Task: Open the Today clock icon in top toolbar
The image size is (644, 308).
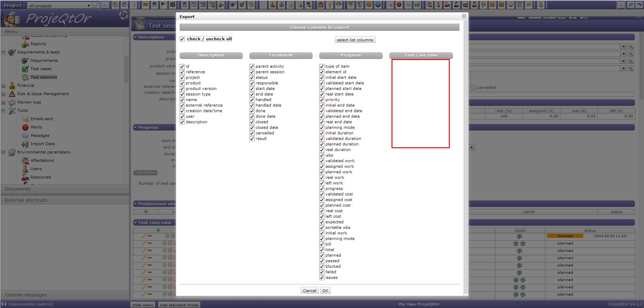Action: coord(115,5)
